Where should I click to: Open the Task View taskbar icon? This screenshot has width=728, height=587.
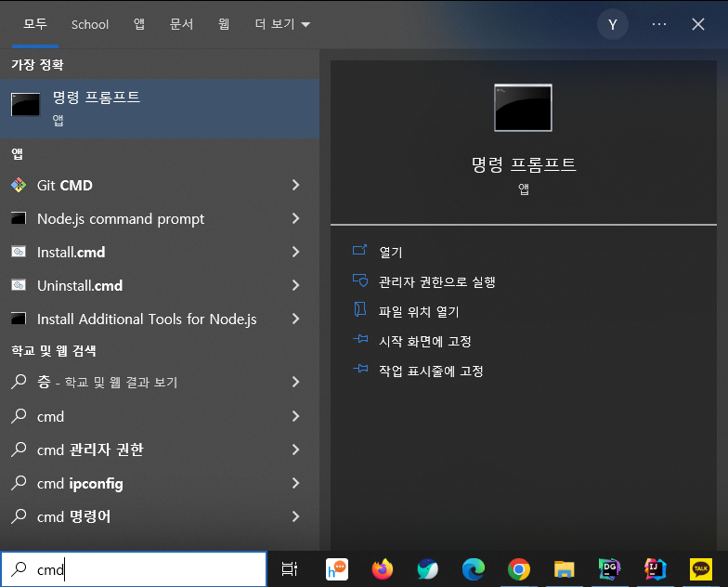pos(290,568)
